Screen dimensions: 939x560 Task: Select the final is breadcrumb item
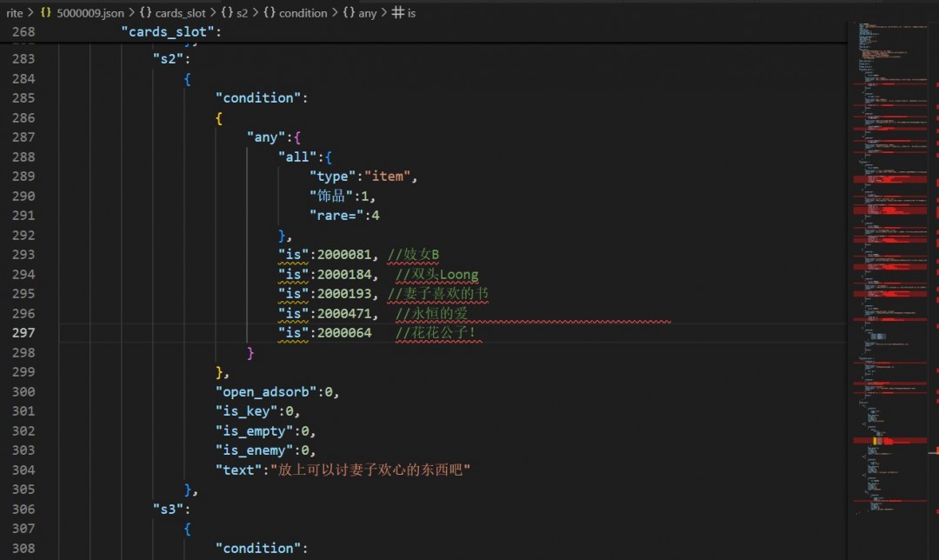point(411,13)
